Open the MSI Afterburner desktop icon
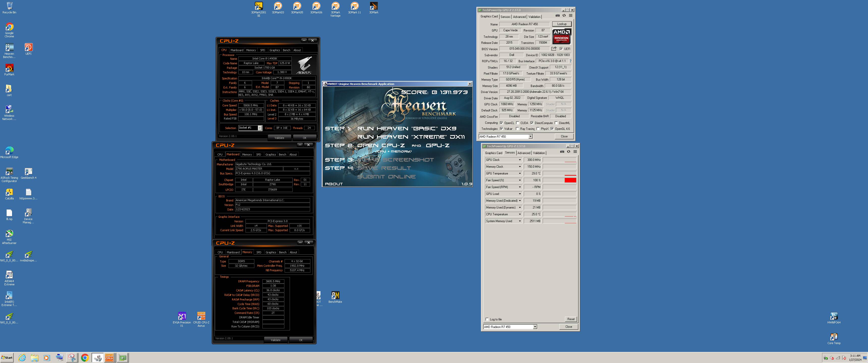Screen dimensions: 868x363 [x=9, y=237]
